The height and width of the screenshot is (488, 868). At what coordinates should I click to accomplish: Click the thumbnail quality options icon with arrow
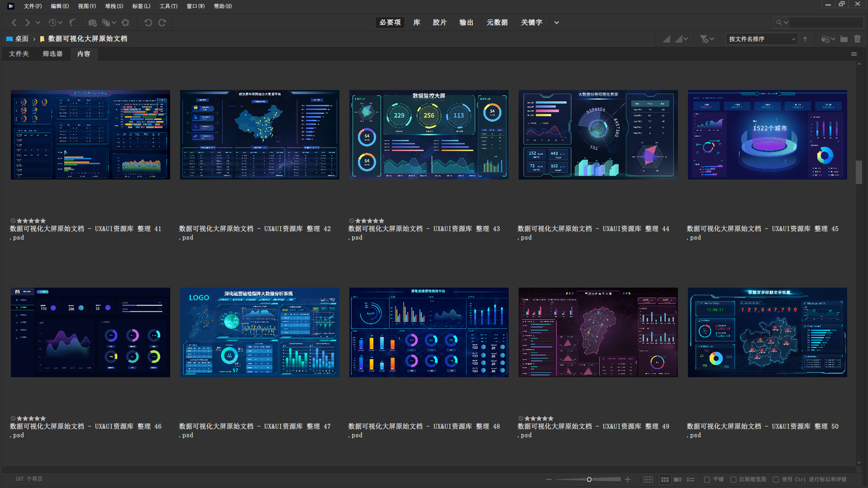tap(682, 39)
